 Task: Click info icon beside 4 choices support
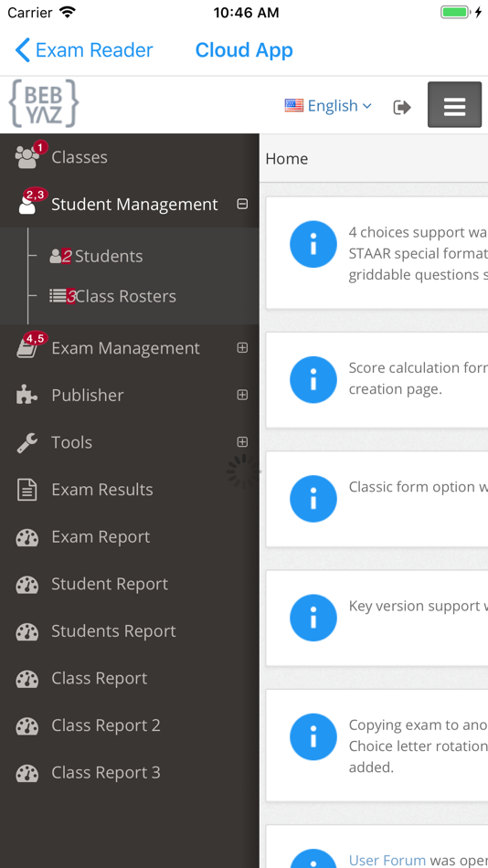click(x=313, y=244)
